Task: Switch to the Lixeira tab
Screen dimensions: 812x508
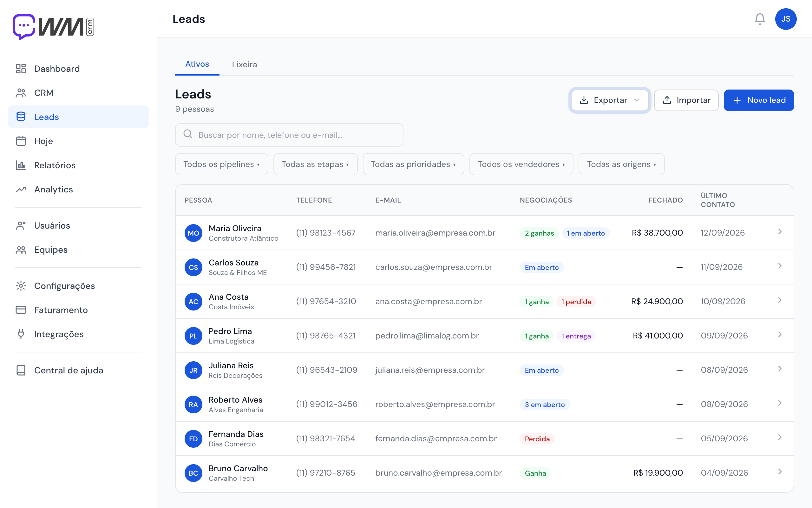Action: coord(245,64)
